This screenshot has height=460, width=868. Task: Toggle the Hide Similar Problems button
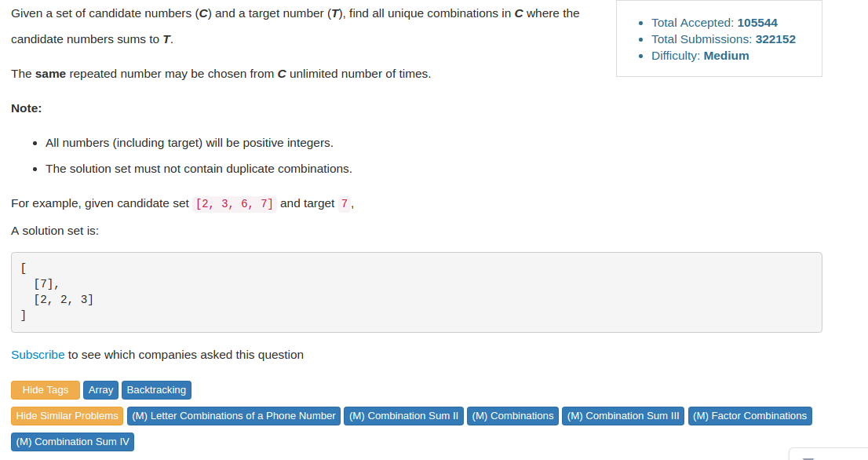[x=67, y=416]
